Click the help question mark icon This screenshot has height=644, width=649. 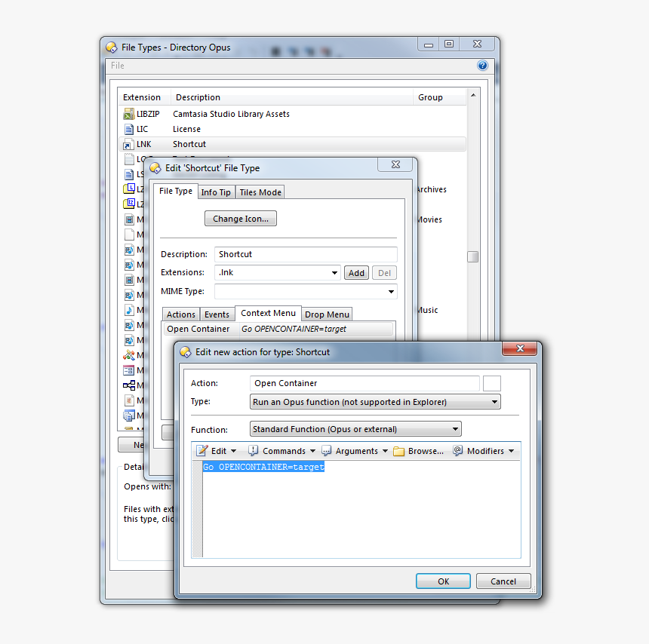point(482,66)
